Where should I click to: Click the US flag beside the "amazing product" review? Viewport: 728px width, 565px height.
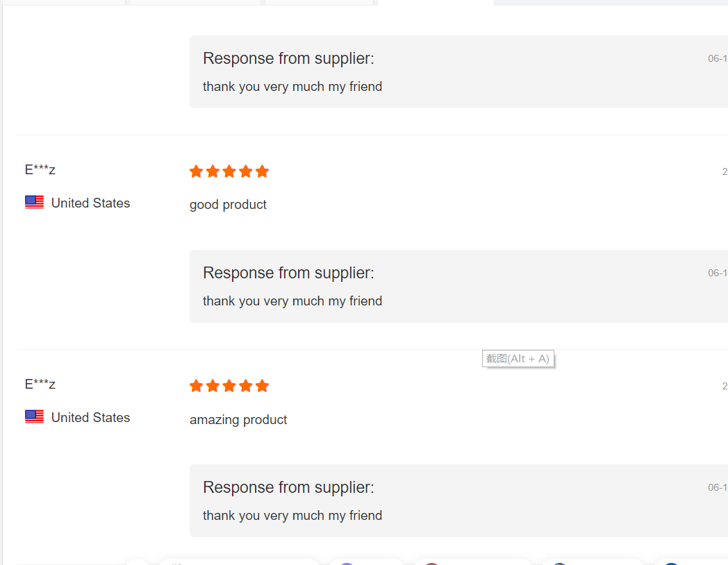(34, 416)
